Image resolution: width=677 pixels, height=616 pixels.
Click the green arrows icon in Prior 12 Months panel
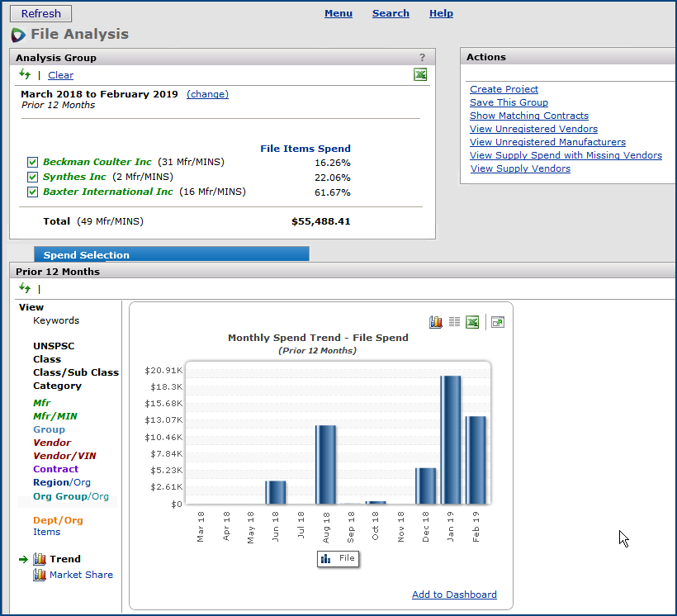pos(25,288)
